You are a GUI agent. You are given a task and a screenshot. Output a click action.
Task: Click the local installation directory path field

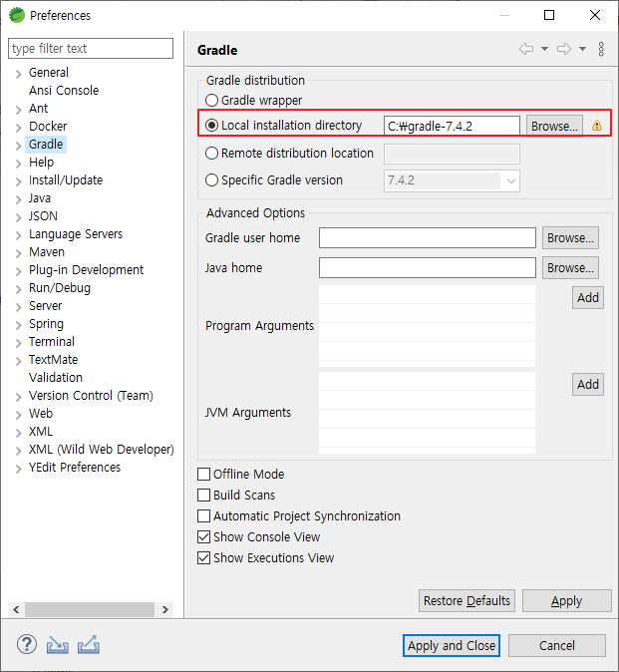(452, 126)
